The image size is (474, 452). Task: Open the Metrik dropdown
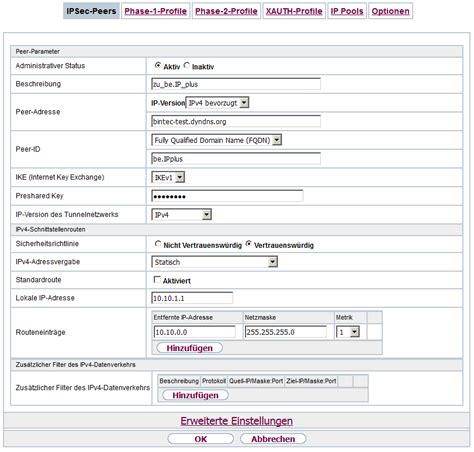[348, 332]
